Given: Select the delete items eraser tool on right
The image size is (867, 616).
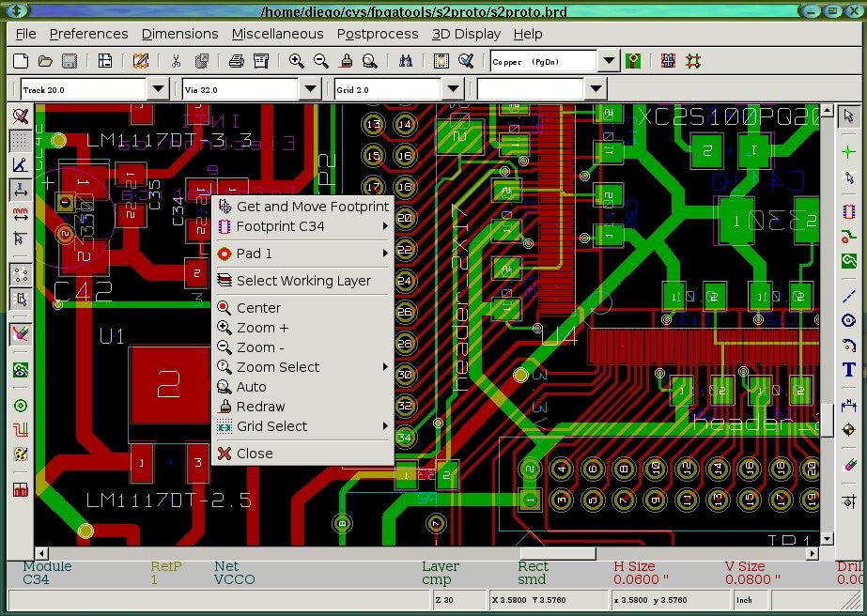Looking at the screenshot, I should click(x=849, y=466).
